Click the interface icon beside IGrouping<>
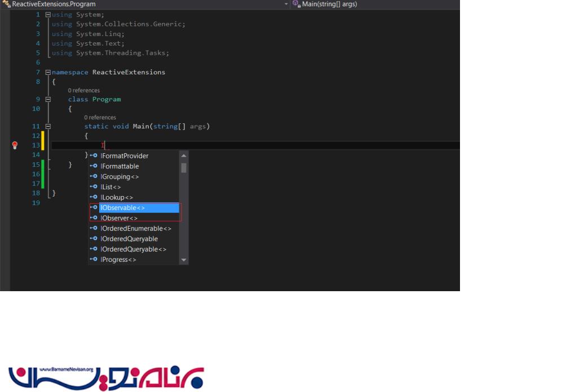 [94, 176]
